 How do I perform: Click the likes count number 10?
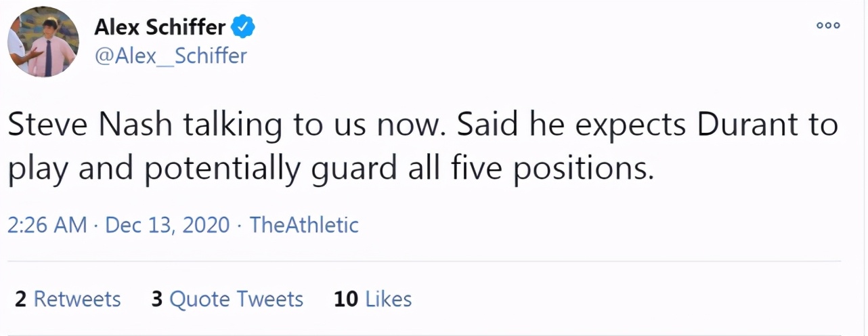(x=345, y=299)
